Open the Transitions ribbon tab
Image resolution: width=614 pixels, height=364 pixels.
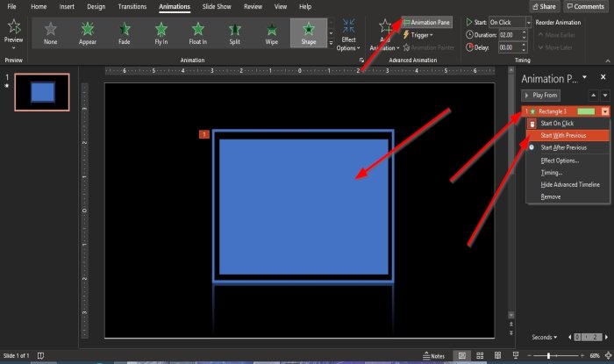point(132,7)
